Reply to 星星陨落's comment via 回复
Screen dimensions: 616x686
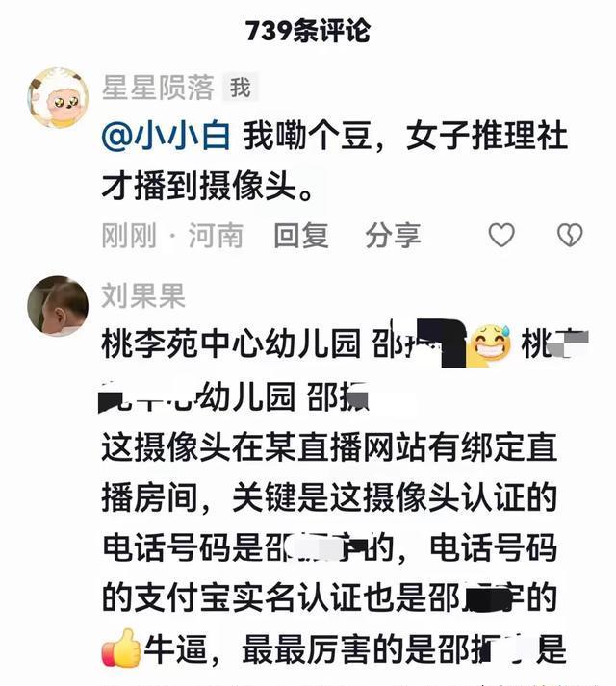point(301,236)
